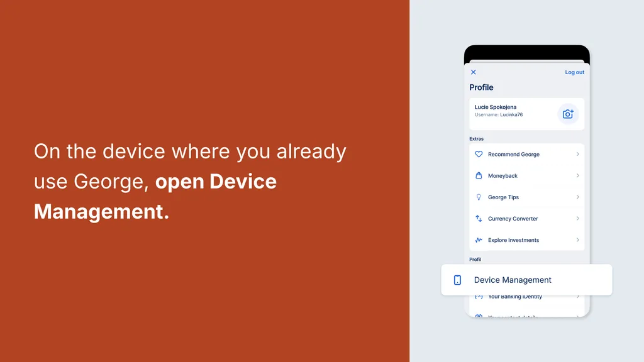Click the Currency Converter arrows icon

[479, 218]
